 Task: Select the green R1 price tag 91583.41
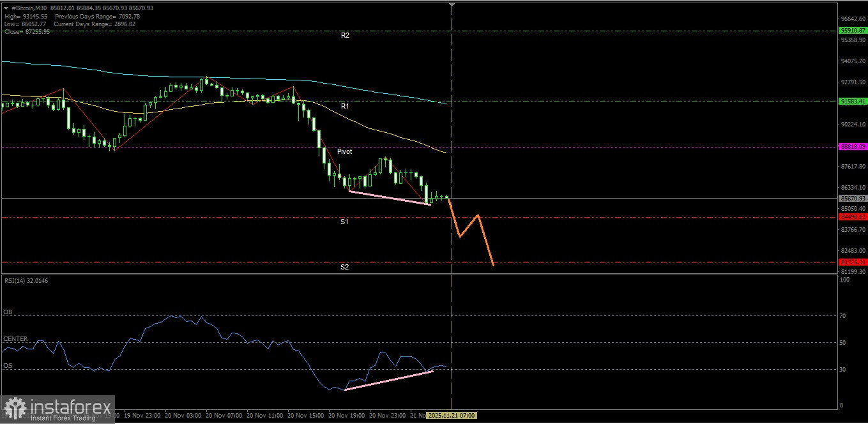(x=854, y=101)
